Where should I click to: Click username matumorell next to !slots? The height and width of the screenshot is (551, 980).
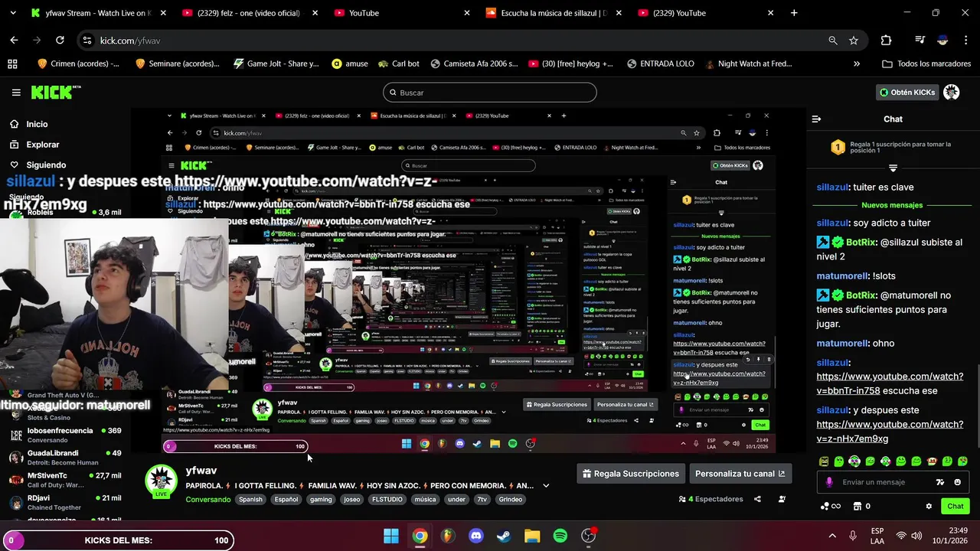tap(842, 275)
